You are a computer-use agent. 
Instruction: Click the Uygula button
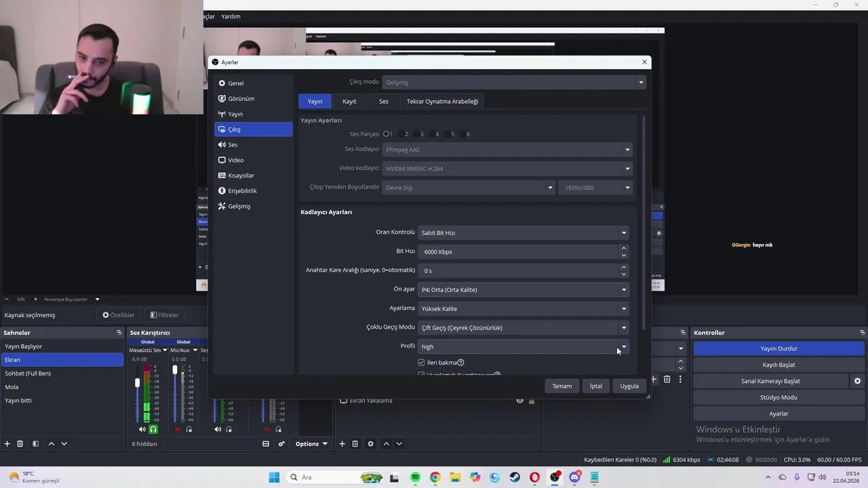(629, 386)
